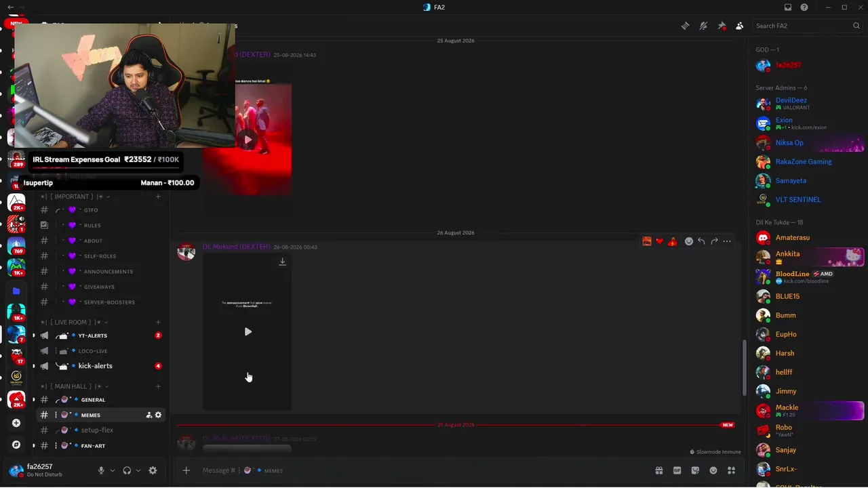Create invite for MEMES channel
This screenshot has width=868, height=488.
[149, 415]
